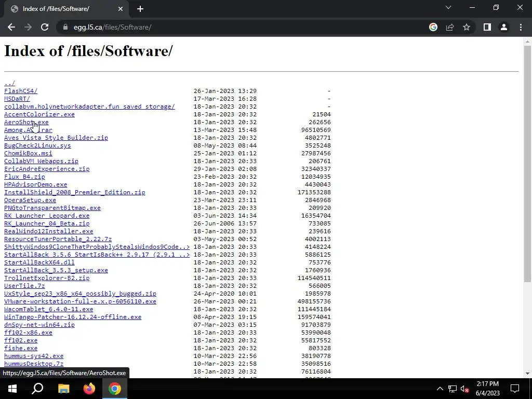Download WacomTablet_6.4.0-11.exe

pos(48,310)
